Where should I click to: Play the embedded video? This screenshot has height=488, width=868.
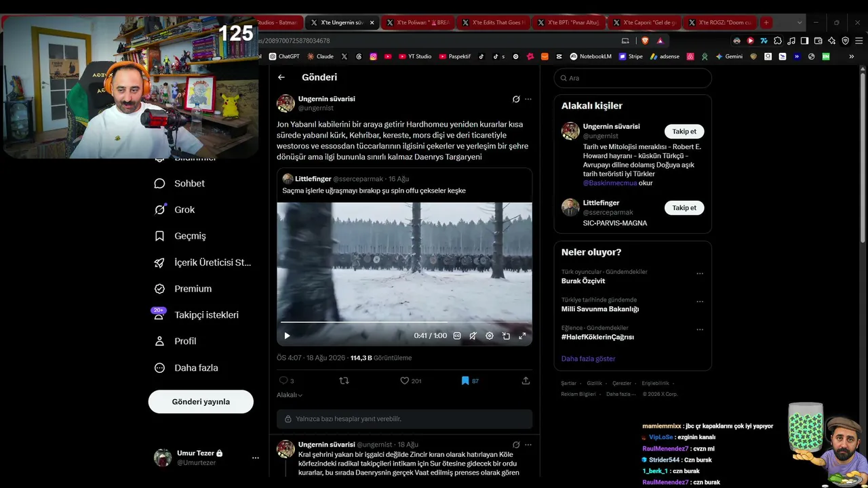[287, 335]
